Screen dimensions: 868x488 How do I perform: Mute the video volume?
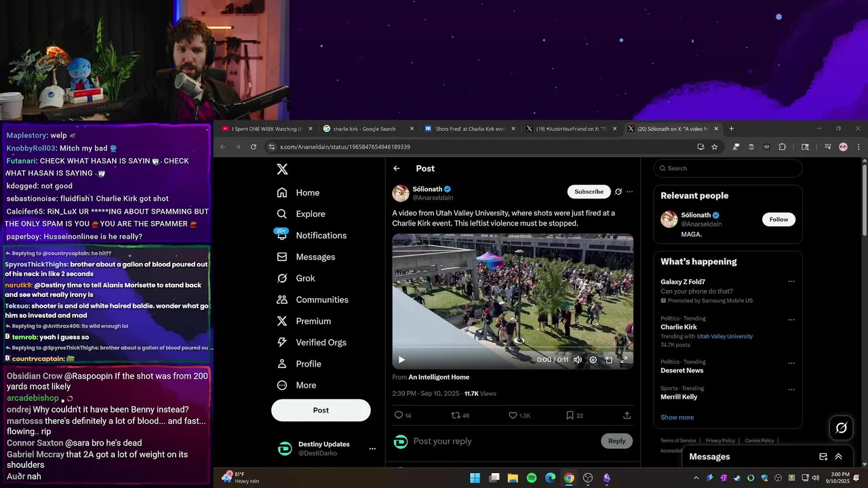(x=578, y=360)
